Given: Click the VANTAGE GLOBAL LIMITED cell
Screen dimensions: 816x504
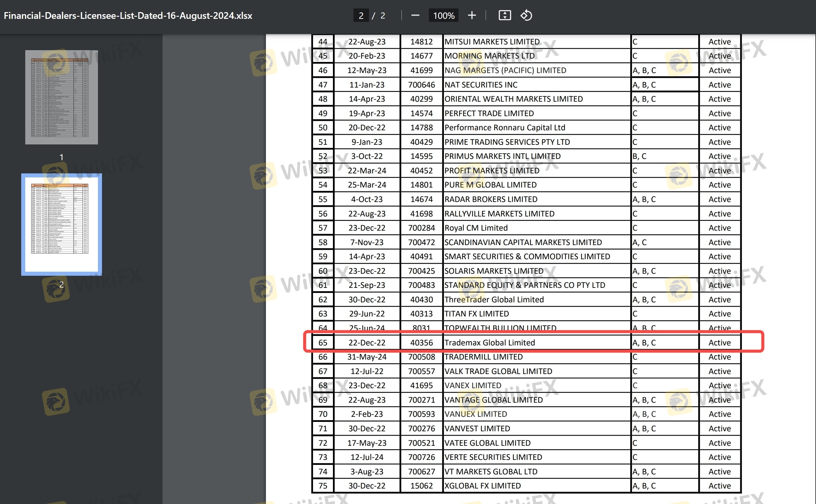Looking at the screenshot, I should coord(493,400).
